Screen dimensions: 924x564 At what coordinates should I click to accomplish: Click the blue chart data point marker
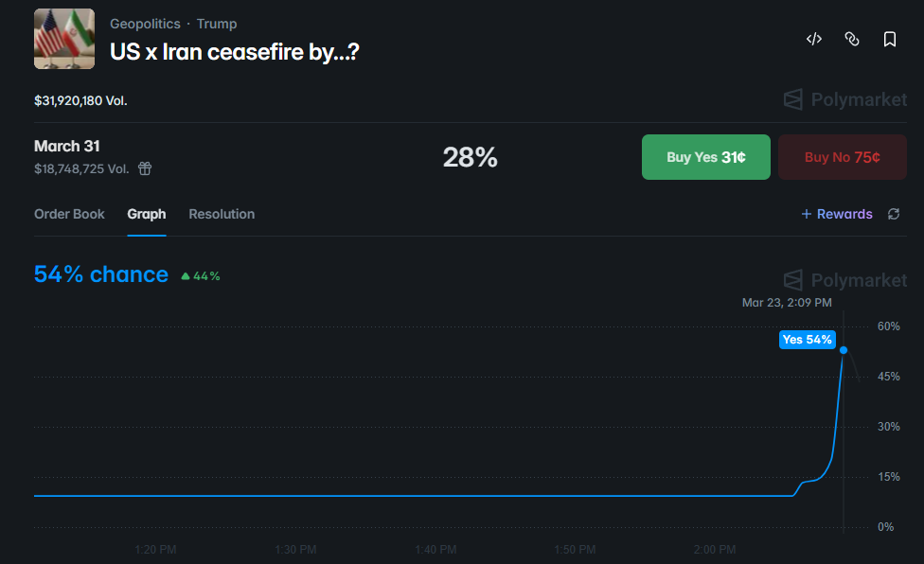844,350
